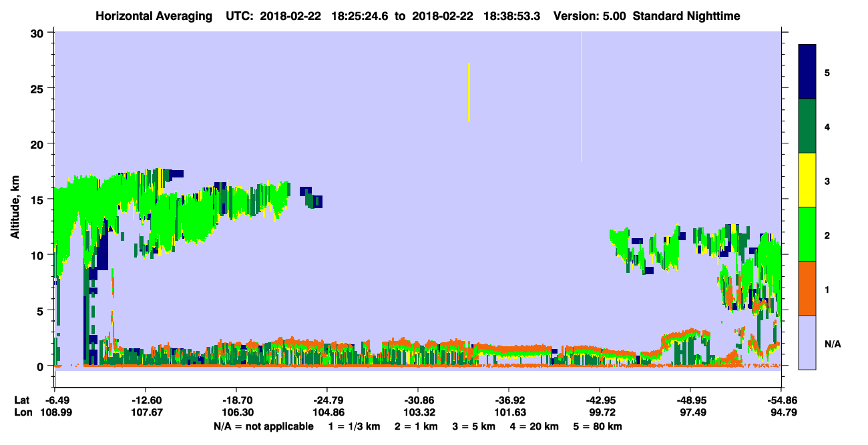Viewport: 868px width, 445px height.
Task: Click the yellow colorbar segment labeled 3
Action: pyautogui.click(x=807, y=180)
